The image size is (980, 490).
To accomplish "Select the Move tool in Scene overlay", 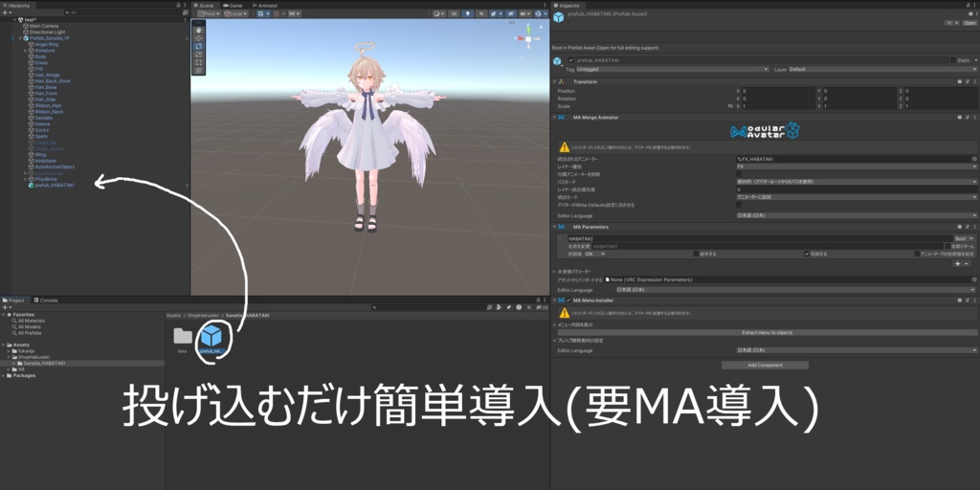I will tap(199, 37).
